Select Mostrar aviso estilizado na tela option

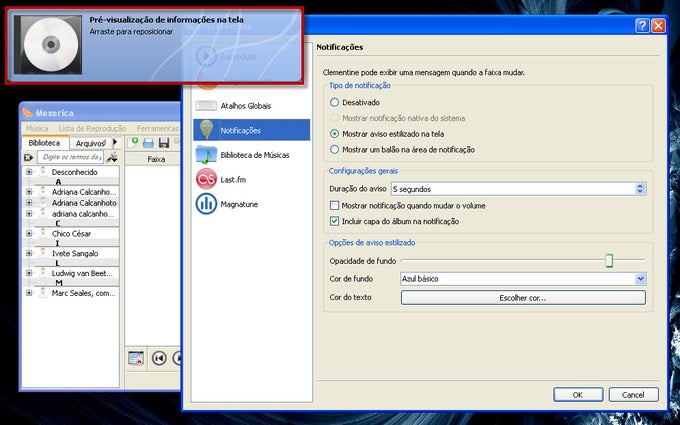pos(334,134)
